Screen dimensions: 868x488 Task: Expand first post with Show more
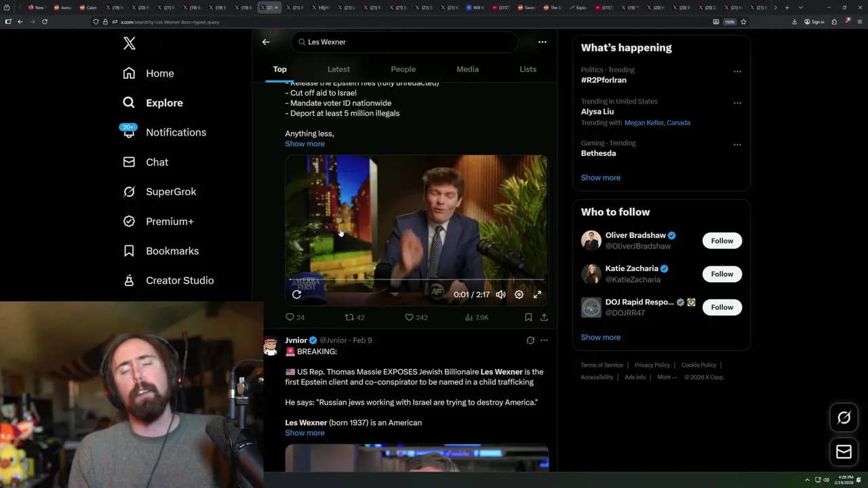304,144
